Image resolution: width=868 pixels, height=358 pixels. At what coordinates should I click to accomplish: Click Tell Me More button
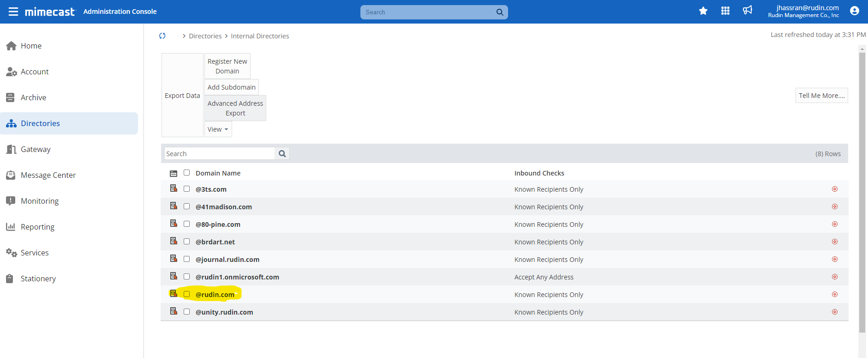tap(821, 95)
